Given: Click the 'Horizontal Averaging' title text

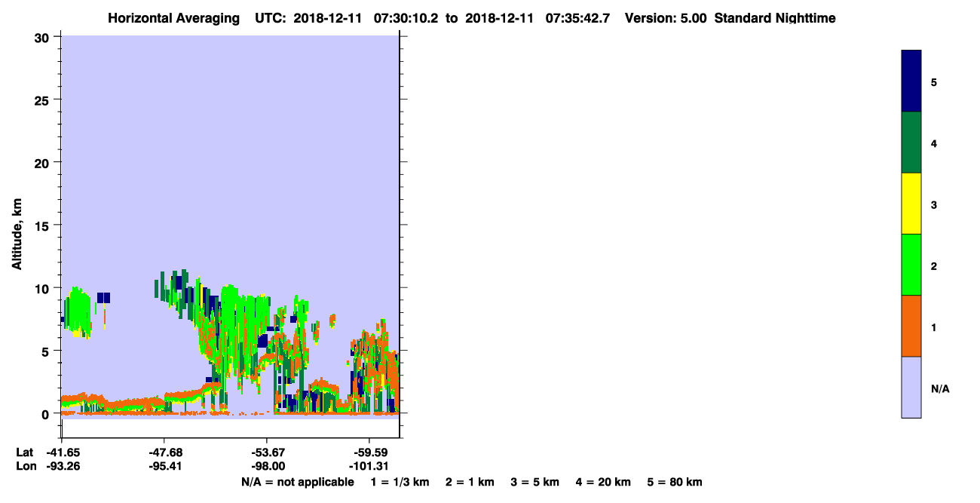Looking at the screenshot, I should coord(174,18).
